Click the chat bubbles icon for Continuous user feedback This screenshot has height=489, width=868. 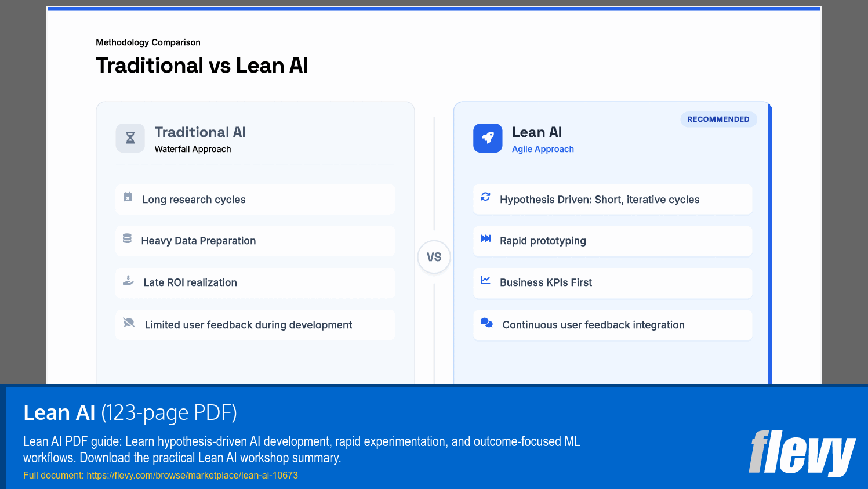pos(485,323)
